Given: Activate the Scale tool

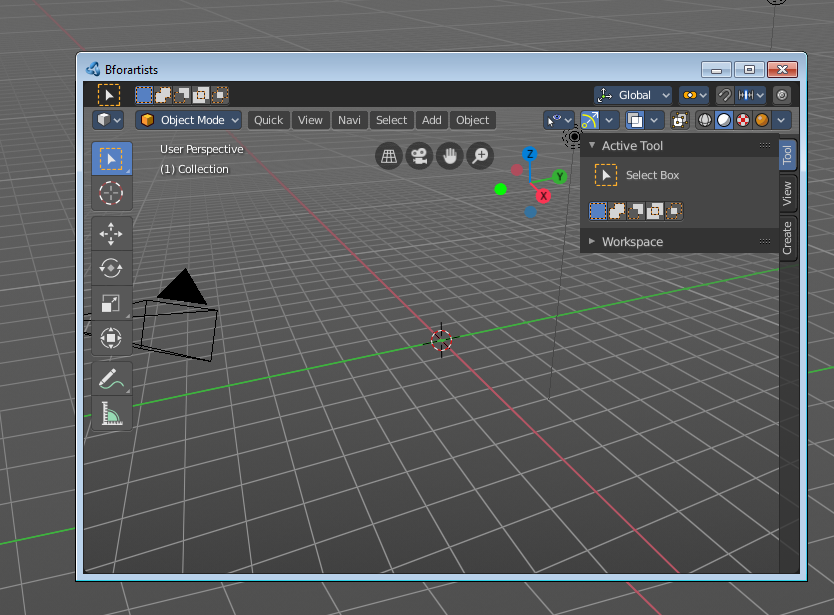Looking at the screenshot, I should (x=111, y=303).
